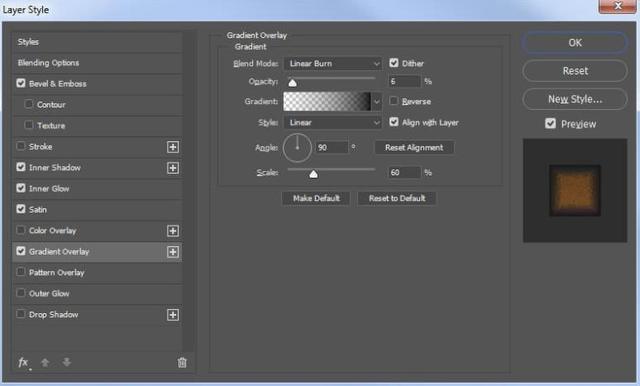Add another Color Overlay with plus icon
This screenshot has width=640, height=386.
[173, 231]
